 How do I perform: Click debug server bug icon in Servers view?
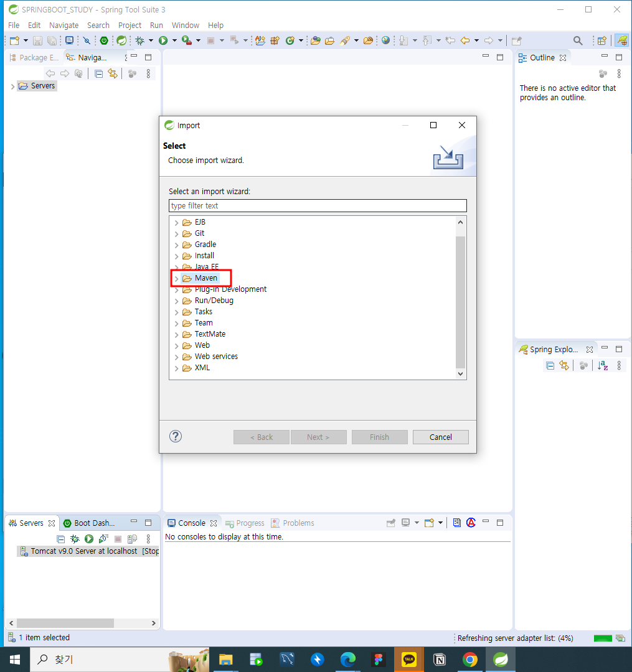click(x=75, y=539)
